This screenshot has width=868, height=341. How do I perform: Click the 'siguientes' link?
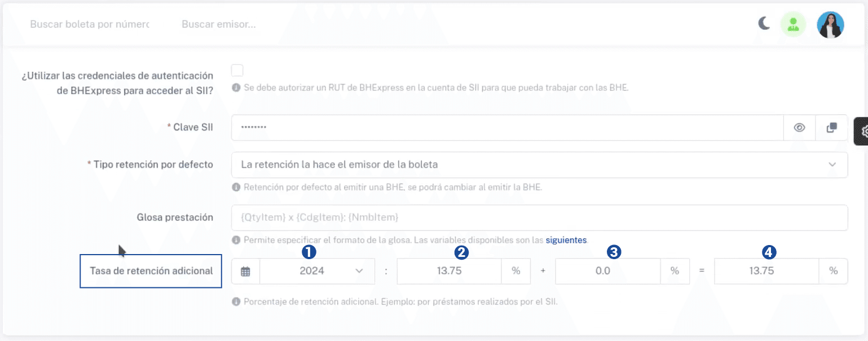566,240
